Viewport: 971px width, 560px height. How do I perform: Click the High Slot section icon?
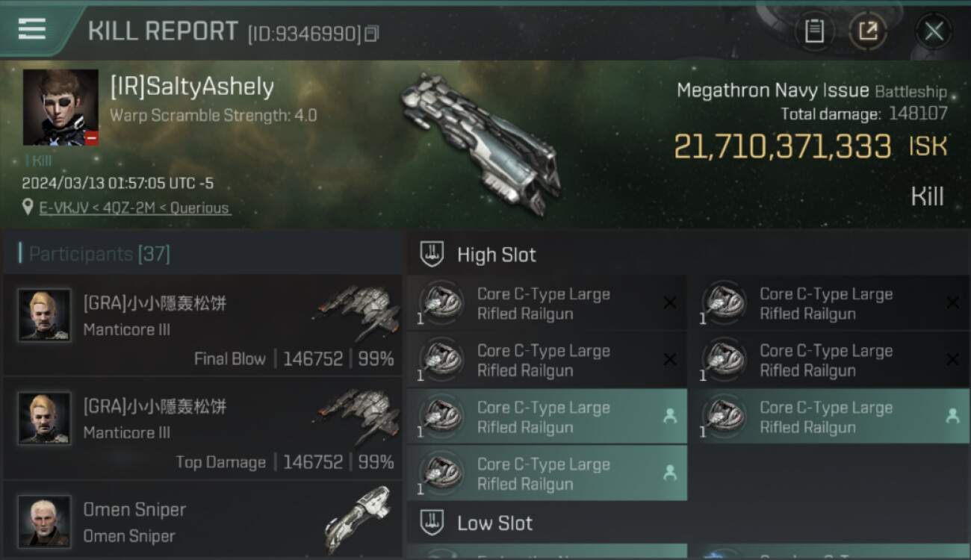[x=432, y=254]
